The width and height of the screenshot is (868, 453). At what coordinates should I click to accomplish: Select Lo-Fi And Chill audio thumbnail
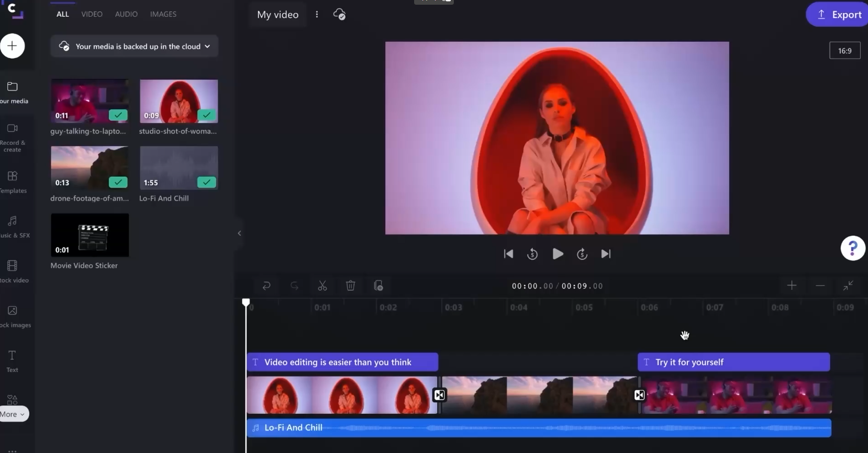[179, 168]
